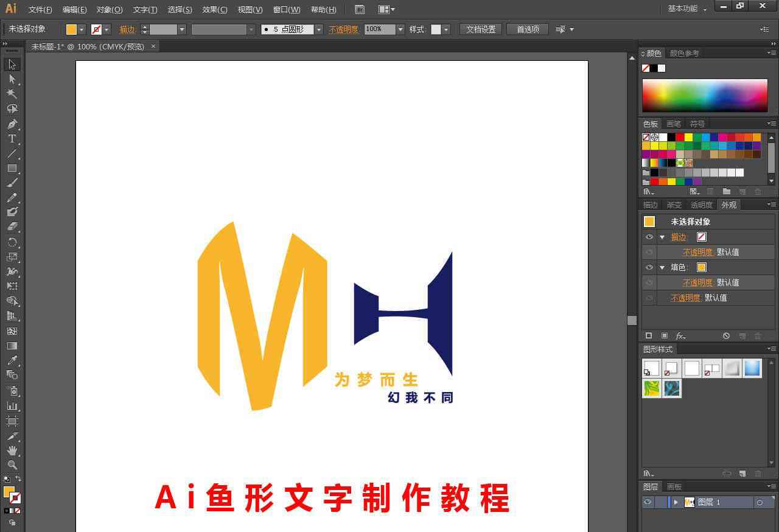Select the Gradient tool
This screenshot has width=779, height=532.
(x=12, y=346)
